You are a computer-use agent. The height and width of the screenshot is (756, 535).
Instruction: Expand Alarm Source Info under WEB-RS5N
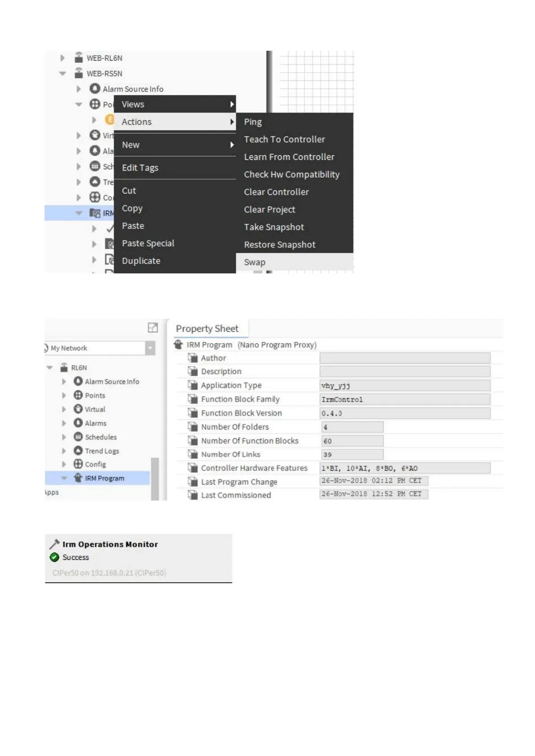(79, 89)
